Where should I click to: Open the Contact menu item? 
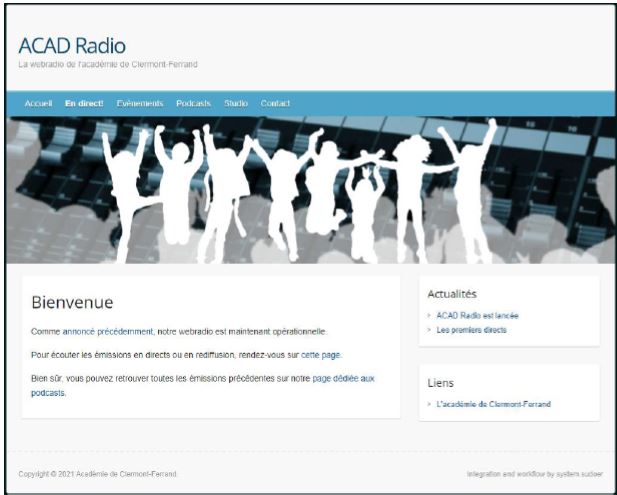(275, 103)
